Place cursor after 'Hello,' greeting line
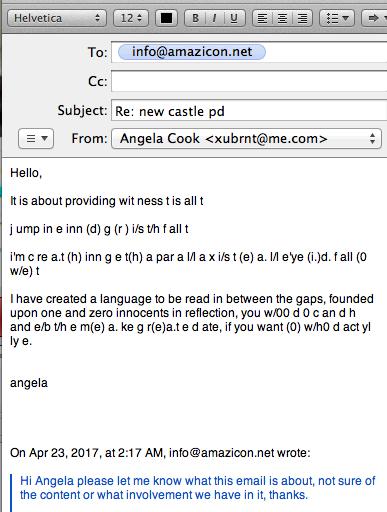This screenshot has width=387, height=512. coord(43,173)
